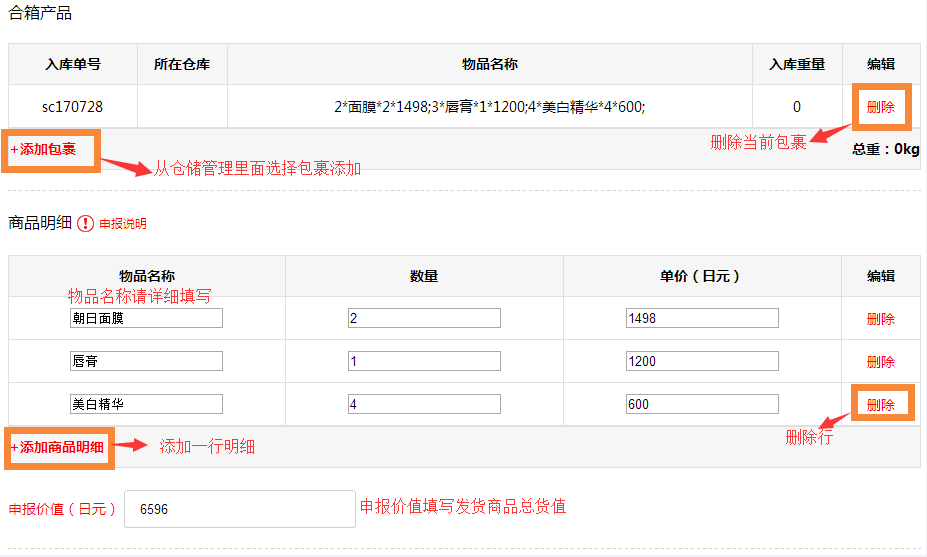Focus the quantity field for 唇膏
The image size is (927, 557).
pos(423,361)
